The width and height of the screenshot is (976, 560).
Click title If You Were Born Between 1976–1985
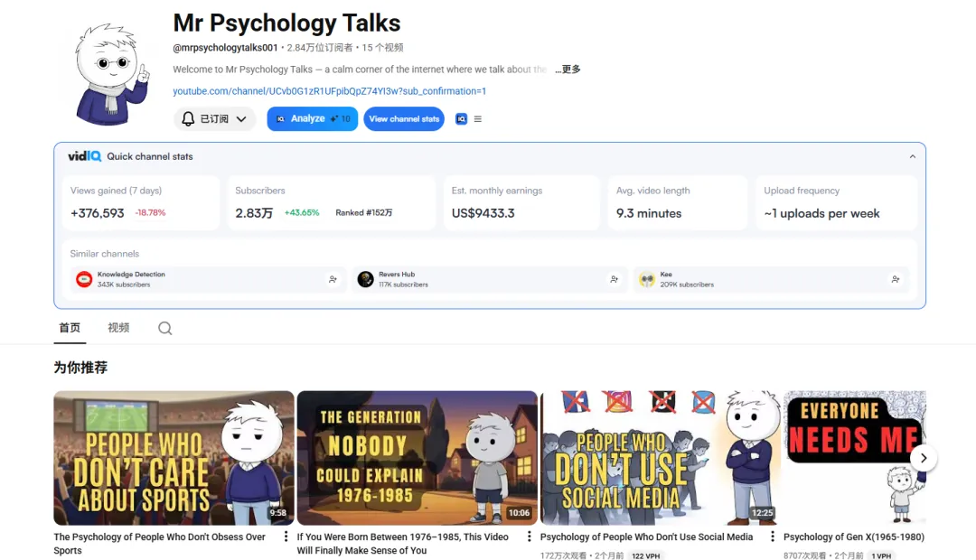tap(403, 543)
